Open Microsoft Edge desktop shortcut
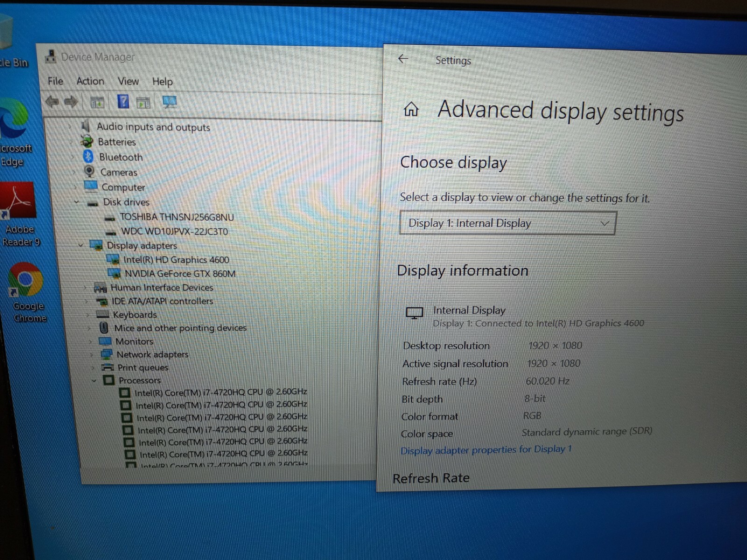This screenshot has height=560, width=747. 14,133
